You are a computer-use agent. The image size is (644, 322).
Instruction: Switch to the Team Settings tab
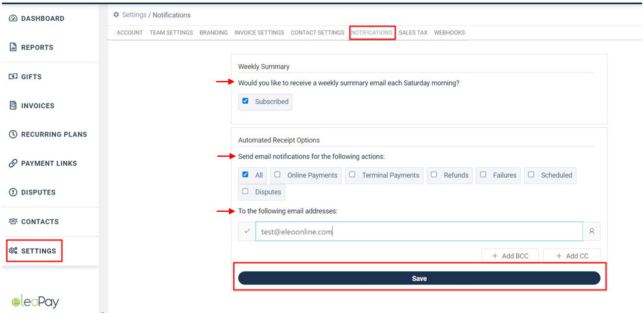click(x=171, y=32)
